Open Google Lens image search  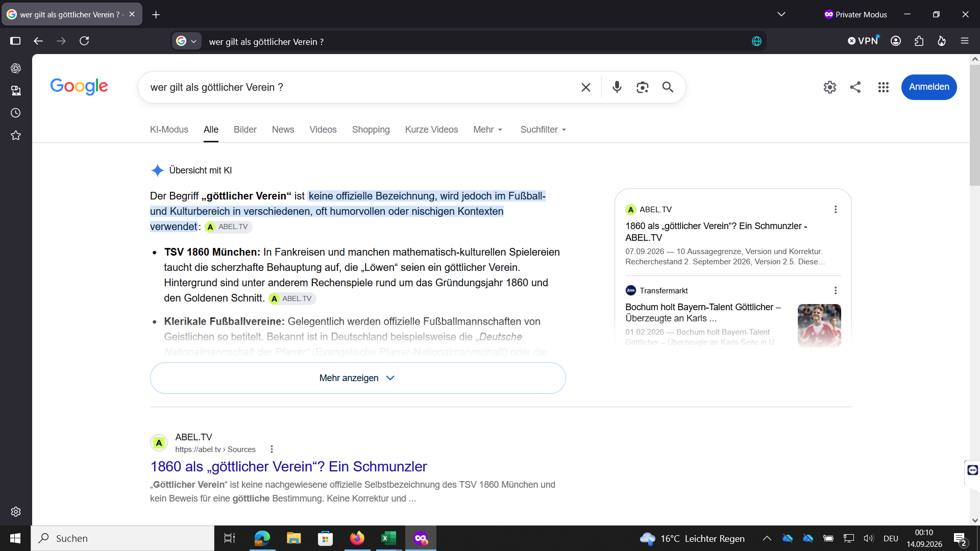pyautogui.click(x=643, y=87)
